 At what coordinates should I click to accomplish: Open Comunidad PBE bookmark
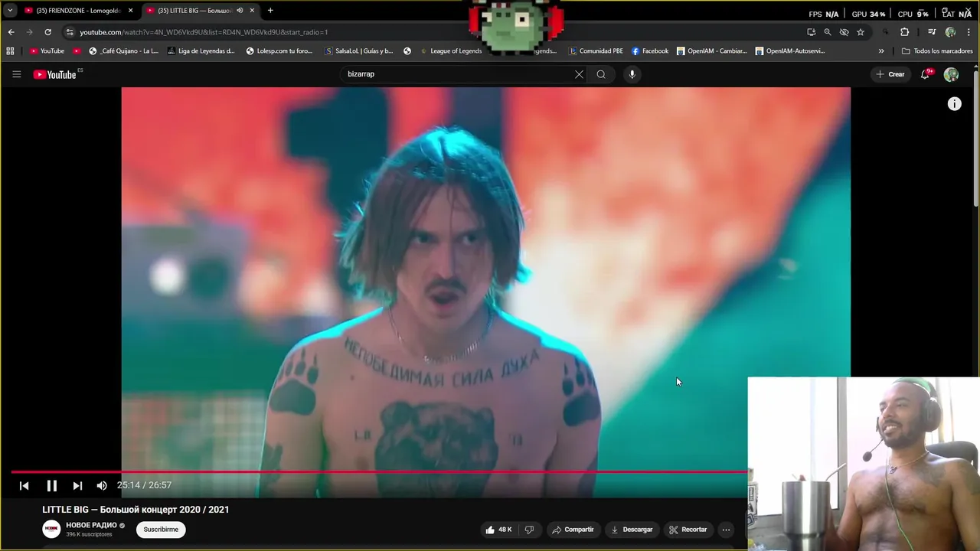pyautogui.click(x=596, y=51)
